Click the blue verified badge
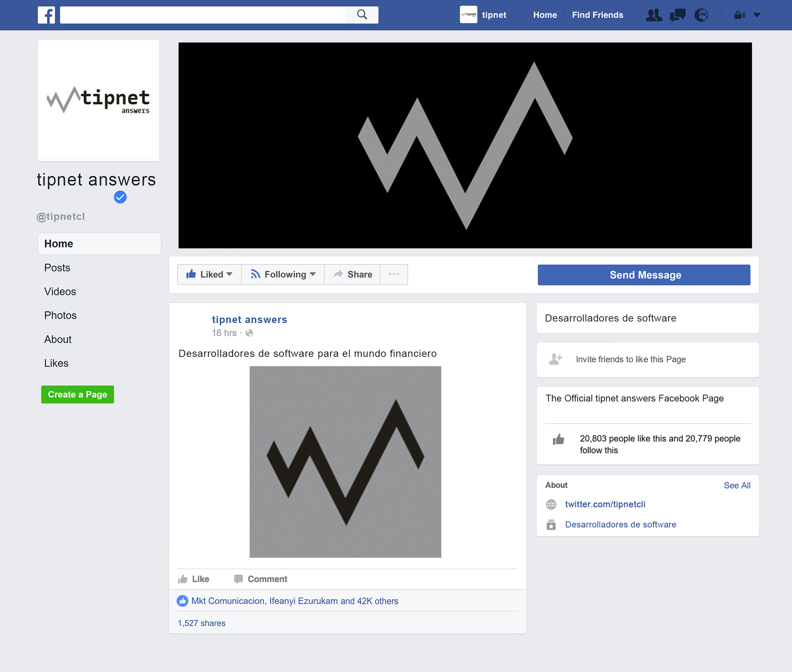Image resolution: width=792 pixels, height=672 pixels. 120,197
